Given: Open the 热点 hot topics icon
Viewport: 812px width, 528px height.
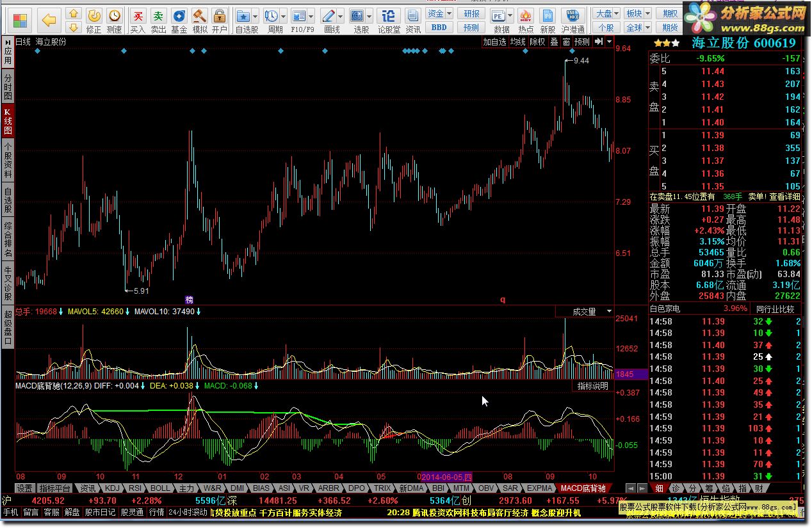Looking at the screenshot, I should pyautogui.click(x=525, y=20).
